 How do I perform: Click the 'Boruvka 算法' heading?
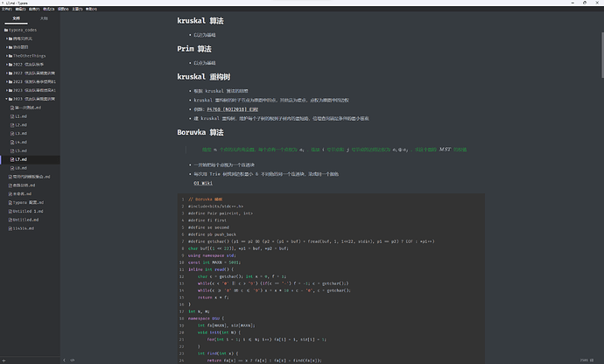pos(200,132)
